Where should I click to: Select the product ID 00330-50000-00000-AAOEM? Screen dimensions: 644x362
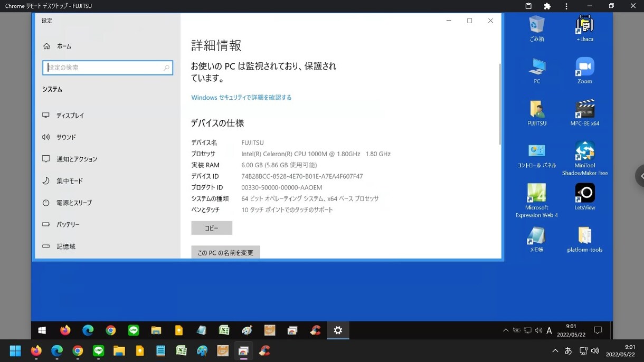tap(281, 187)
